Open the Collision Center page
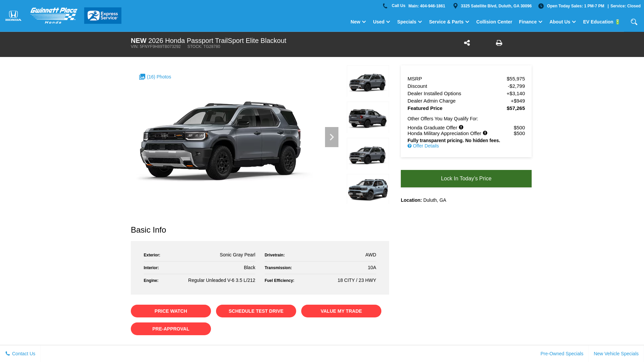This screenshot has width=644, height=362. pyautogui.click(x=494, y=22)
